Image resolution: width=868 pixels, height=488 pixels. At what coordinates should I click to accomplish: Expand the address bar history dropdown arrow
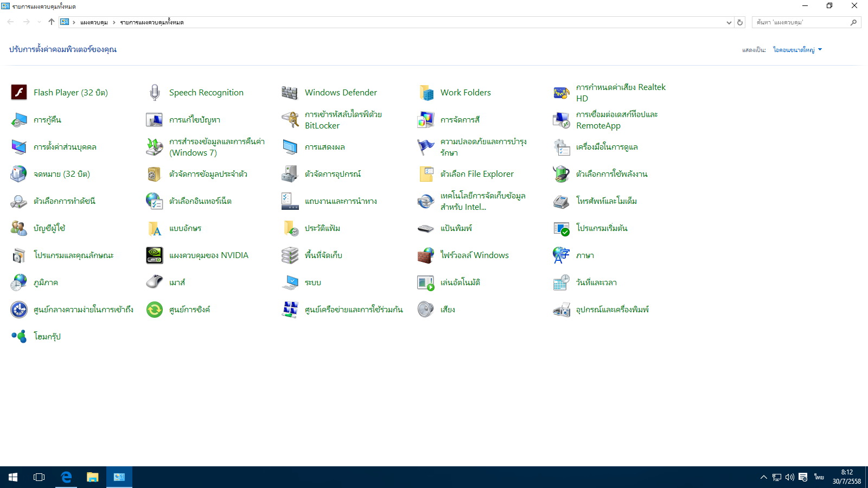[x=729, y=22]
